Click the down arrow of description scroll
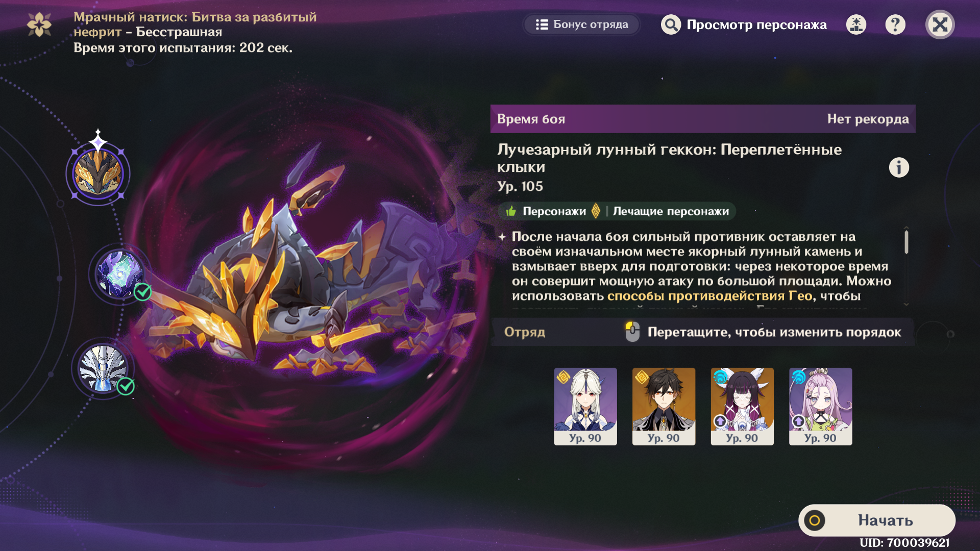The image size is (980, 551). tap(906, 304)
